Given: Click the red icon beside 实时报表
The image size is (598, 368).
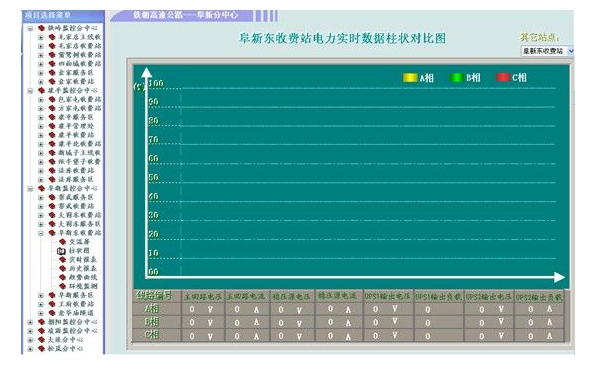Looking at the screenshot, I should (63, 259).
